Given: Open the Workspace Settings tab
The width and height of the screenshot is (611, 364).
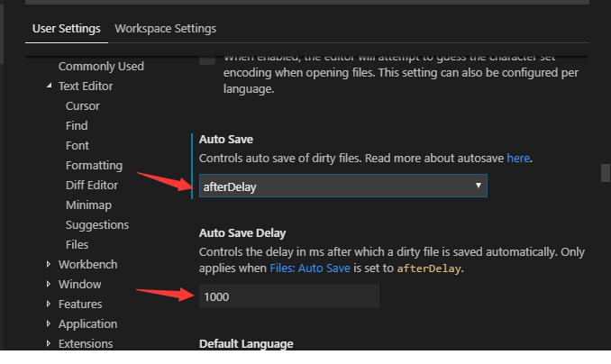Looking at the screenshot, I should 165,29.
